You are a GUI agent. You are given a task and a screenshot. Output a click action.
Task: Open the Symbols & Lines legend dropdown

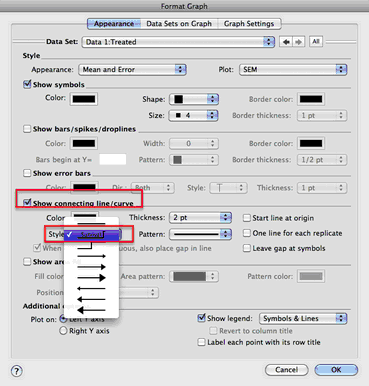pos(303,318)
